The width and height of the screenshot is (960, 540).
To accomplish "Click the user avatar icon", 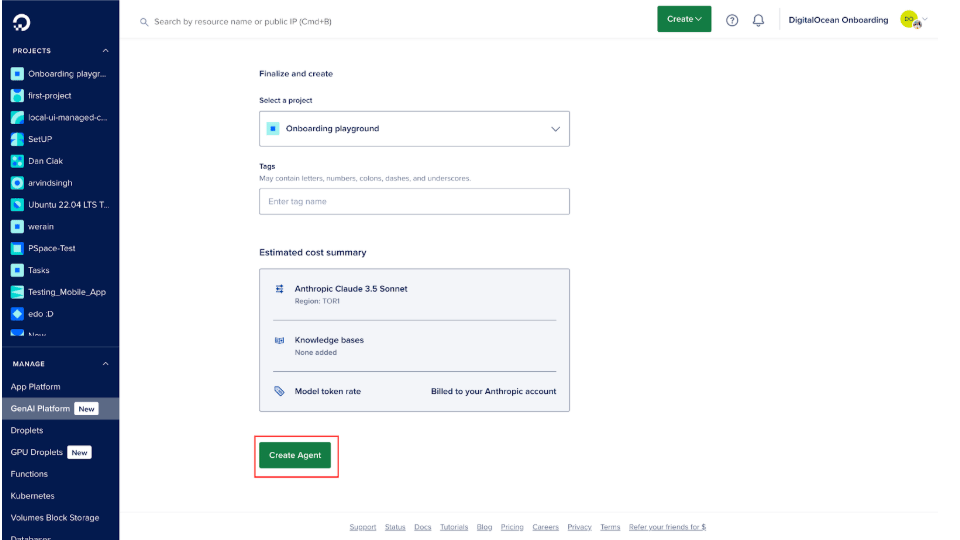I will coord(910,20).
